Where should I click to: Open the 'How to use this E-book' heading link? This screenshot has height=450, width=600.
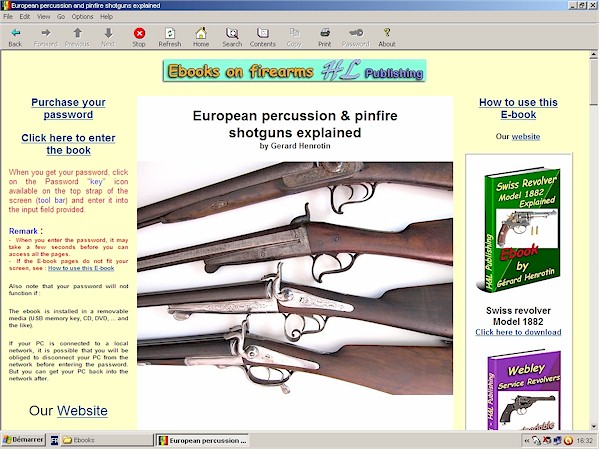(x=518, y=108)
